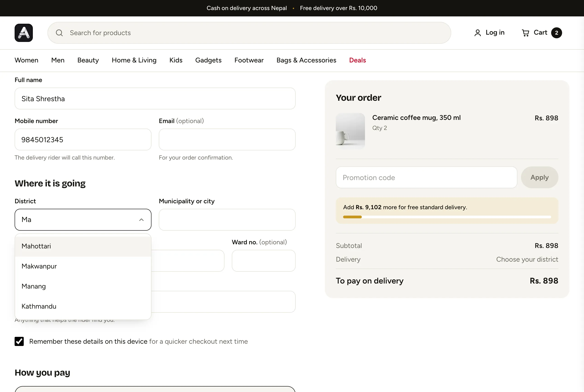View the Deals section
This screenshot has height=392, width=584.
click(x=357, y=60)
